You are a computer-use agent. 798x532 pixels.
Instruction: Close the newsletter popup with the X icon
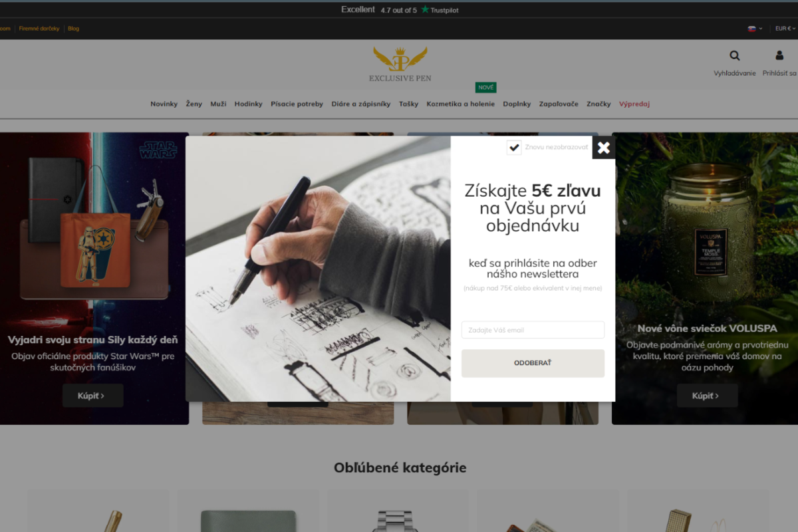[603, 148]
